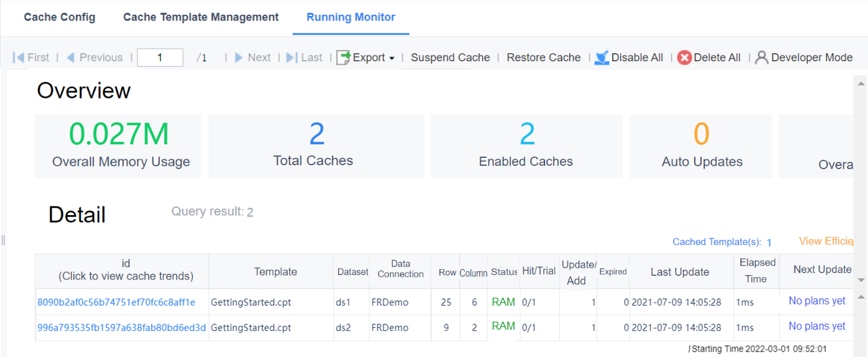Image resolution: width=868 pixels, height=357 pixels.
Task: Jump to Last page icon
Action: [x=292, y=57]
